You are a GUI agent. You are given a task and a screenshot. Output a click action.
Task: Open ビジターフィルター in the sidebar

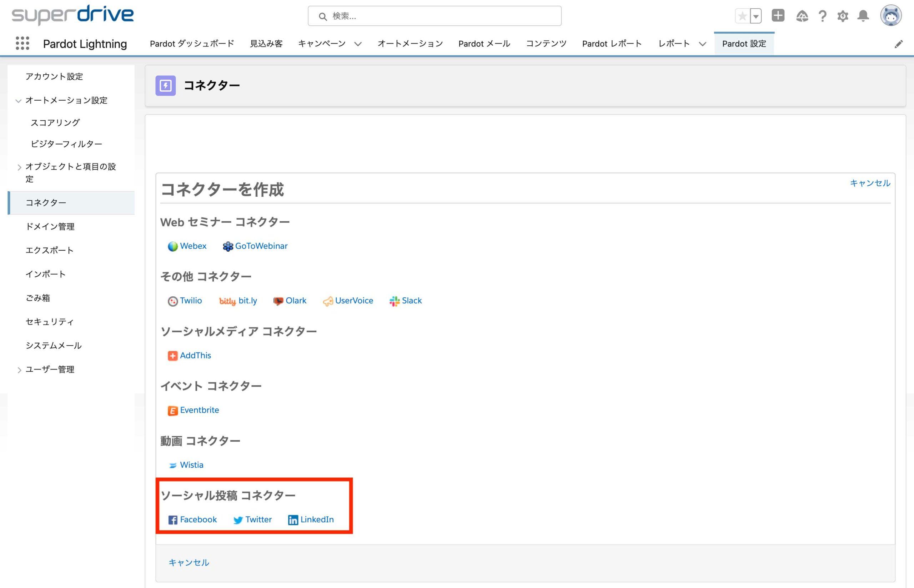coord(66,144)
